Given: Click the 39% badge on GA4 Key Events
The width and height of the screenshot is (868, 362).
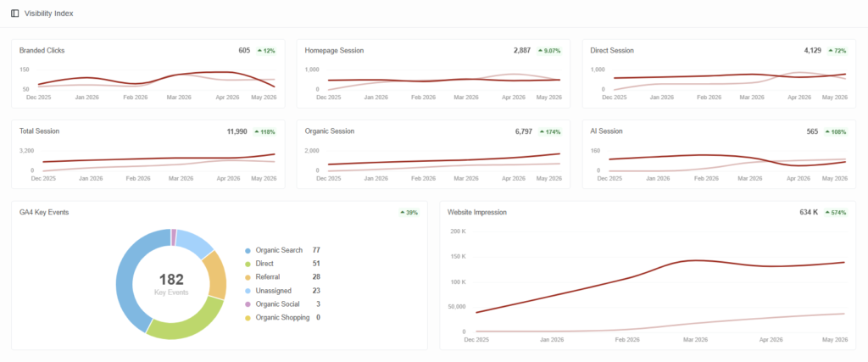Looking at the screenshot, I should point(409,213).
